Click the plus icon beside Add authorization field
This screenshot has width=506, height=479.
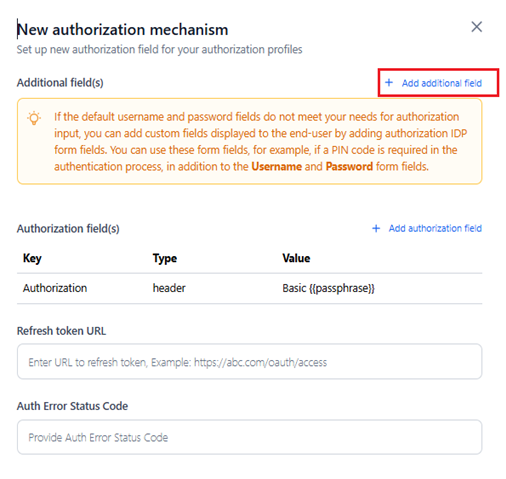(376, 228)
